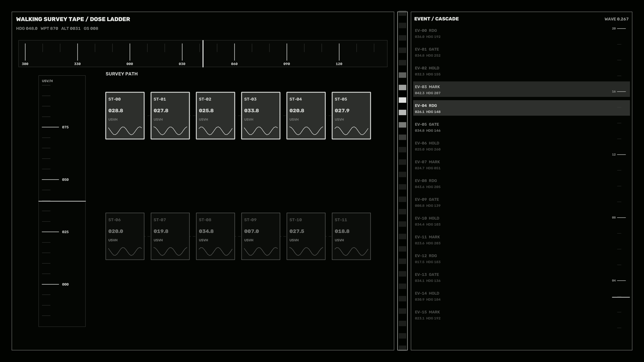The image size is (644, 362).
Task: Select event row EV-15 MARK
Action: pyautogui.click(x=521, y=315)
